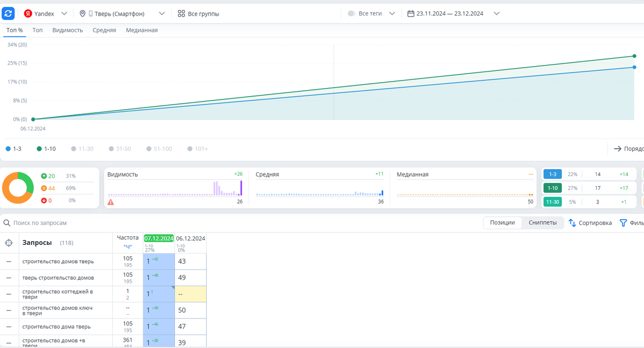Open the date range 23.11.2024 — 23.12.2024
The height and width of the screenshot is (348, 644).
(453, 13)
